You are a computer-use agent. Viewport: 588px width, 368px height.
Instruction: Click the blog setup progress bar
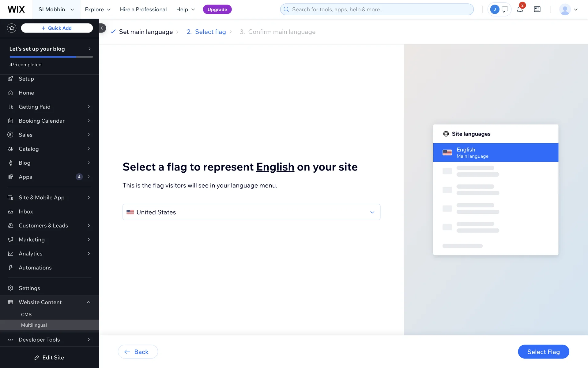point(51,57)
